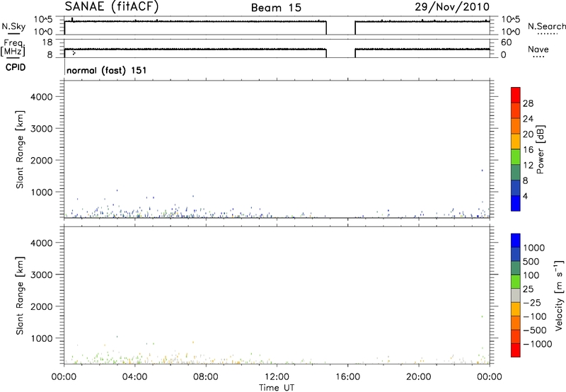Click the red bottom velocity swatch

pyautogui.click(x=516, y=350)
